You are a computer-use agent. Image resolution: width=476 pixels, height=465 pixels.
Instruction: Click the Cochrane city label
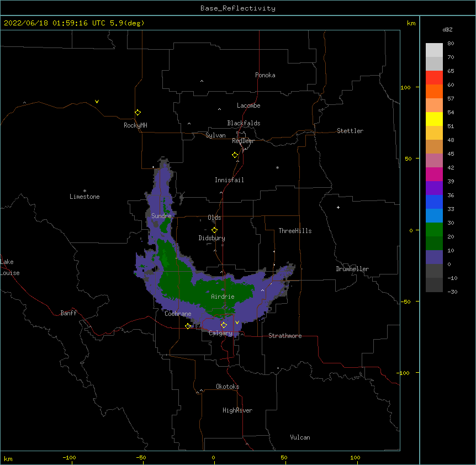tap(178, 314)
